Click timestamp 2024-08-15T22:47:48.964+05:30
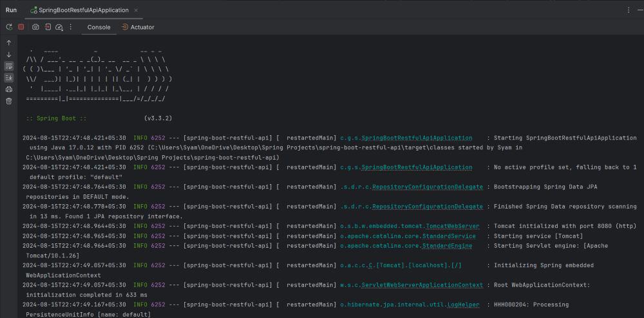The height and width of the screenshot is (318, 644). coord(74,226)
